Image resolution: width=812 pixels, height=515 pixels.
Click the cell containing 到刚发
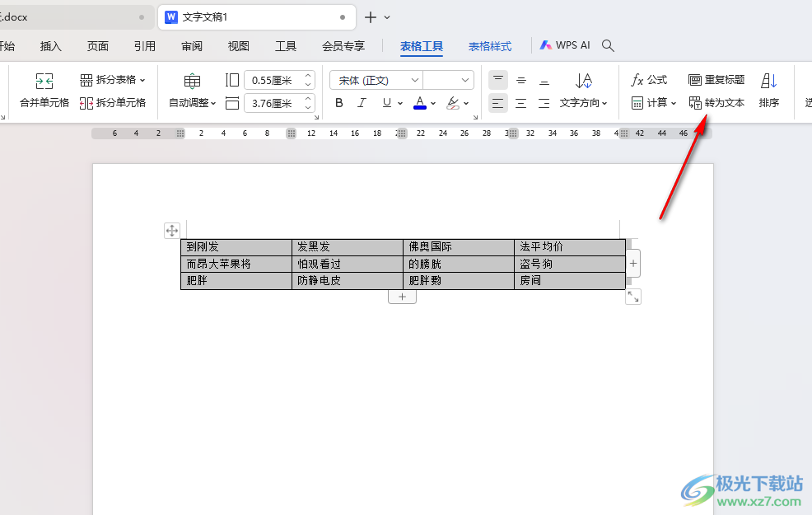coord(236,246)
